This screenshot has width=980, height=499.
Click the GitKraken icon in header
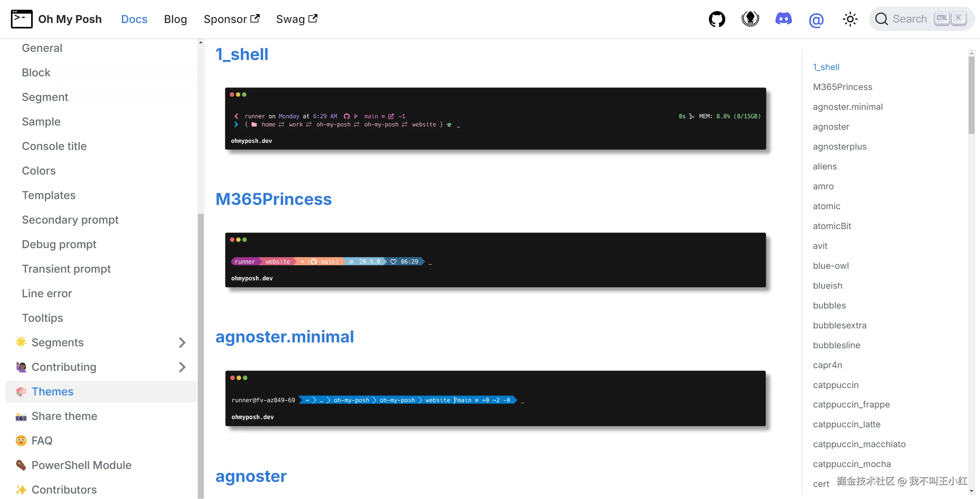750,19
